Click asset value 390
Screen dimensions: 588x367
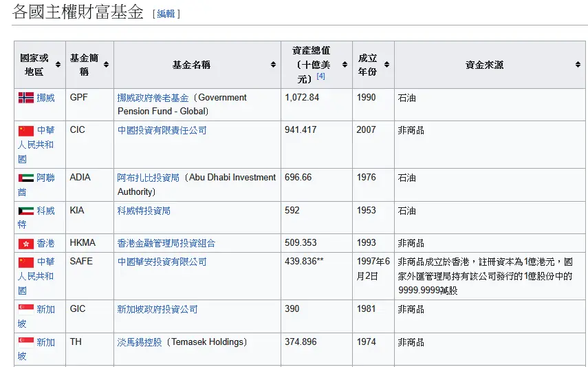click(x=292, y=308)
